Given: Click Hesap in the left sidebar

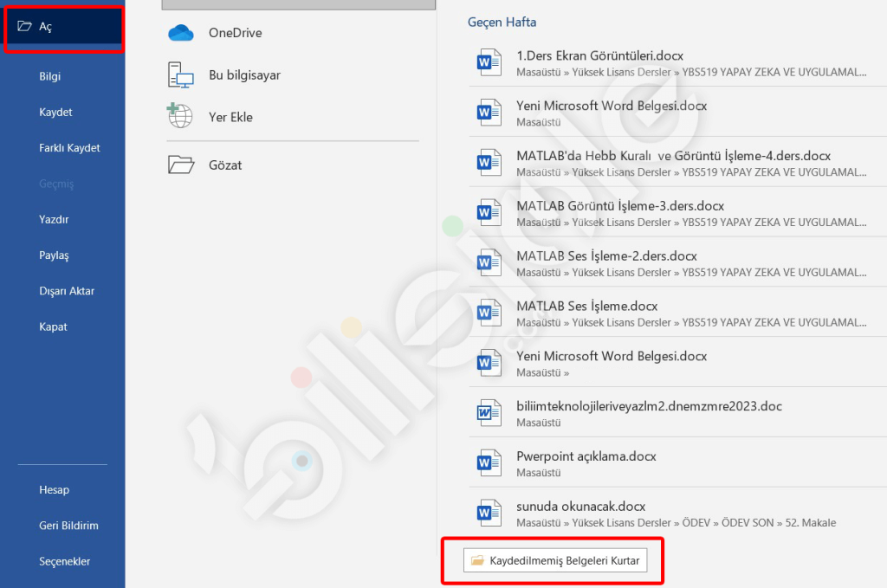Looking at the screenshot, I should pyautogui.click(x=54, y=489).
